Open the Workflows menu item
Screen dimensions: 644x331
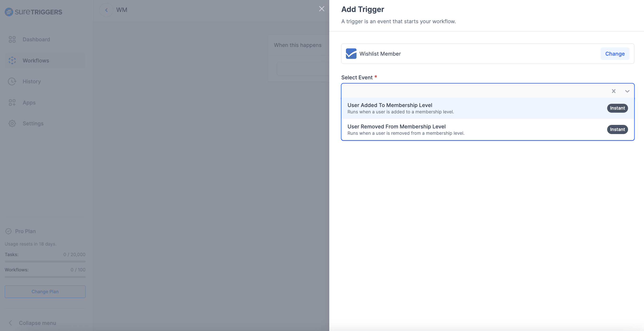pos(45,61)
